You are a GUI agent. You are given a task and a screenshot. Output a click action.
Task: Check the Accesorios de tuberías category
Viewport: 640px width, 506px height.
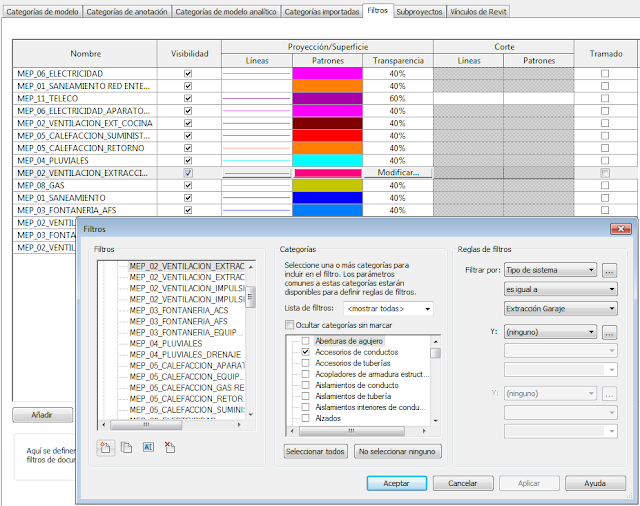[x=306, y=363]
